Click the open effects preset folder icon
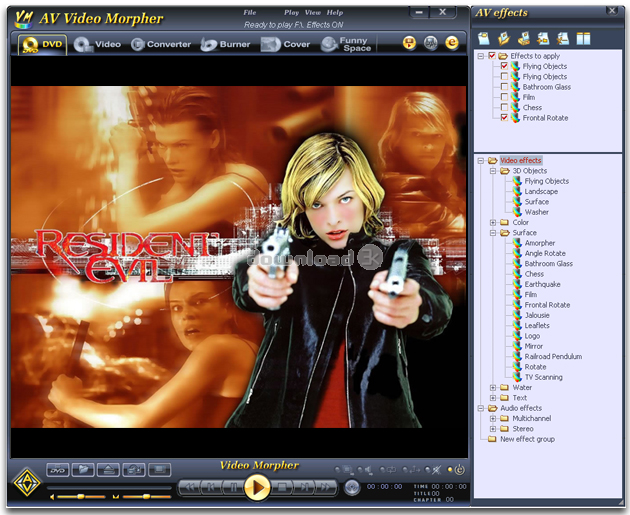Screen dimensions: 630x515 pyautogui.click(x=503, y=39)
